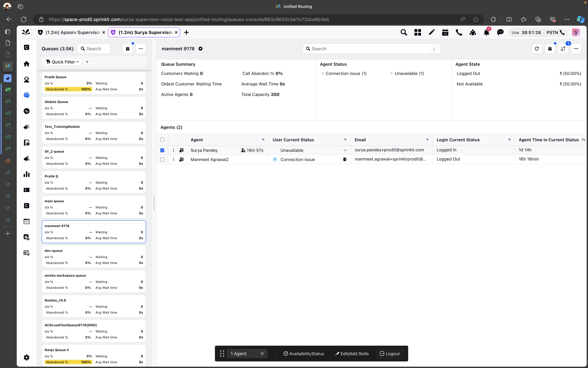
Task: Add a new workspace tab
Action: click(x=186, y=32)
